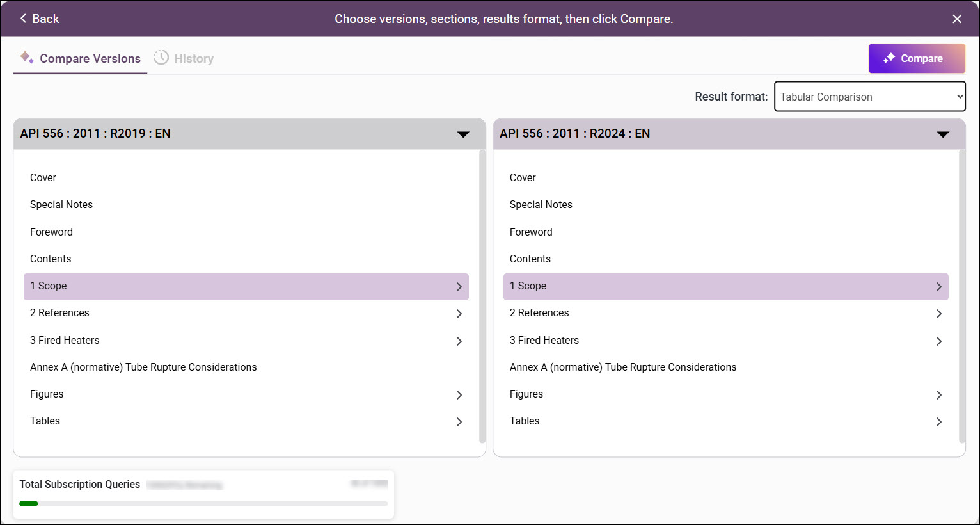Viewport: 980px width, 525px height.
Task: Open the R2024 version dropdown arrow
Action: [942, 134]
